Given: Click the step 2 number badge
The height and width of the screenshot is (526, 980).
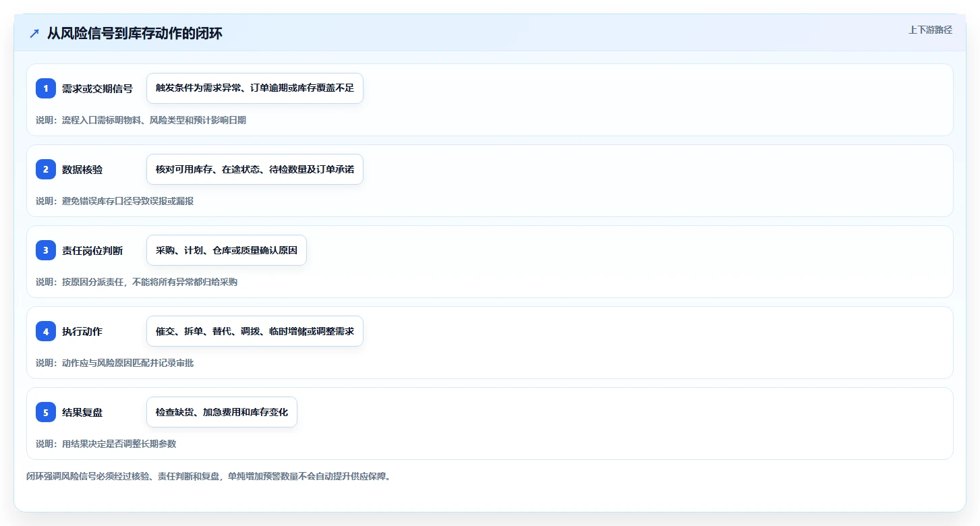Looking at the screenshot, I should click(46, 169).
